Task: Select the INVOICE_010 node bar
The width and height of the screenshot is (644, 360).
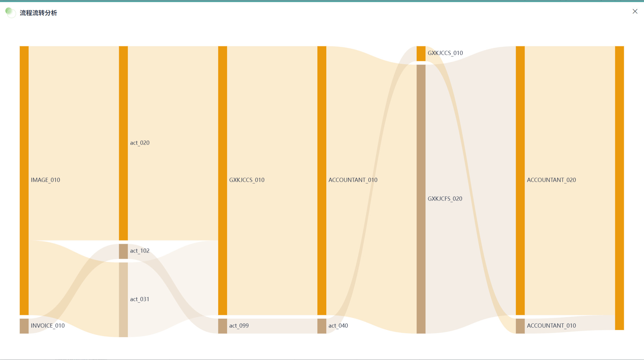Action: [24, 326]
